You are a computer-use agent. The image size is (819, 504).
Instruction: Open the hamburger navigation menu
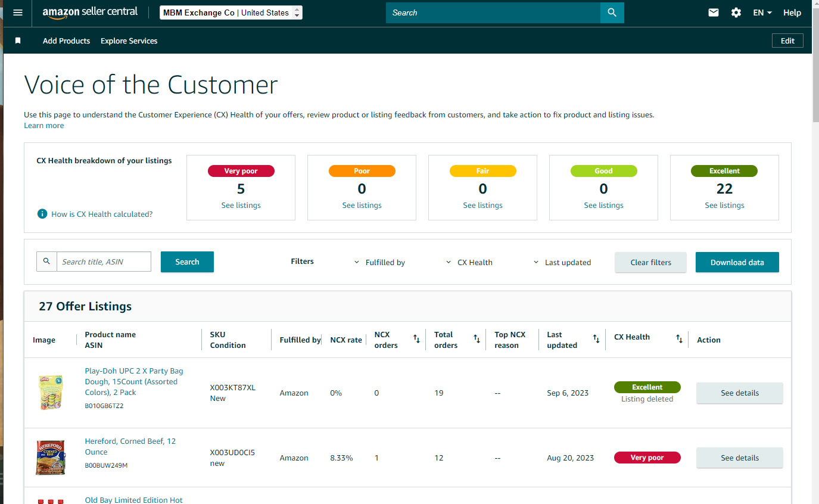[18, 13]
